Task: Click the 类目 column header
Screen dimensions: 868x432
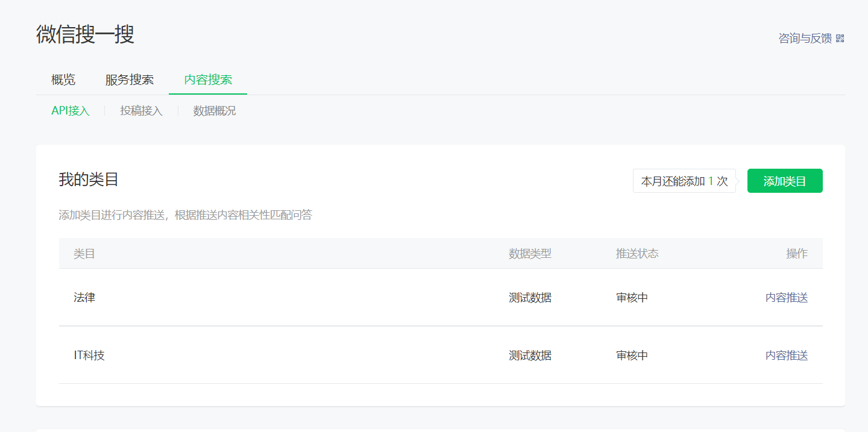Action: click(84, 253)
